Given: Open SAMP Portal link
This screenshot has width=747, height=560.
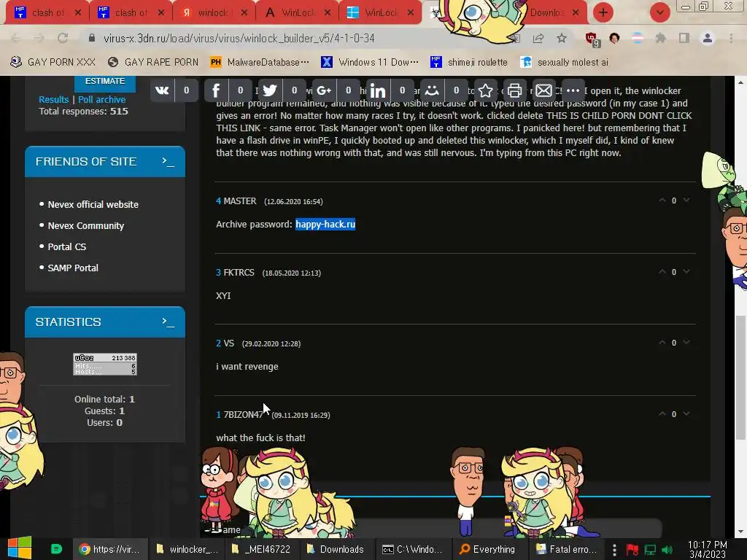Looking at the screenshot, I should 73,268.
